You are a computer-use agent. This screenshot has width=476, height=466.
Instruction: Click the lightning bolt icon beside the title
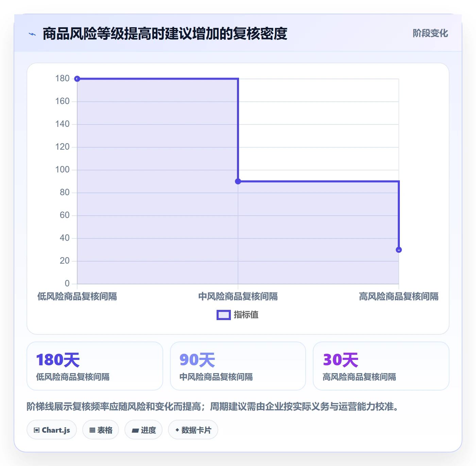[x=32, y=34]
